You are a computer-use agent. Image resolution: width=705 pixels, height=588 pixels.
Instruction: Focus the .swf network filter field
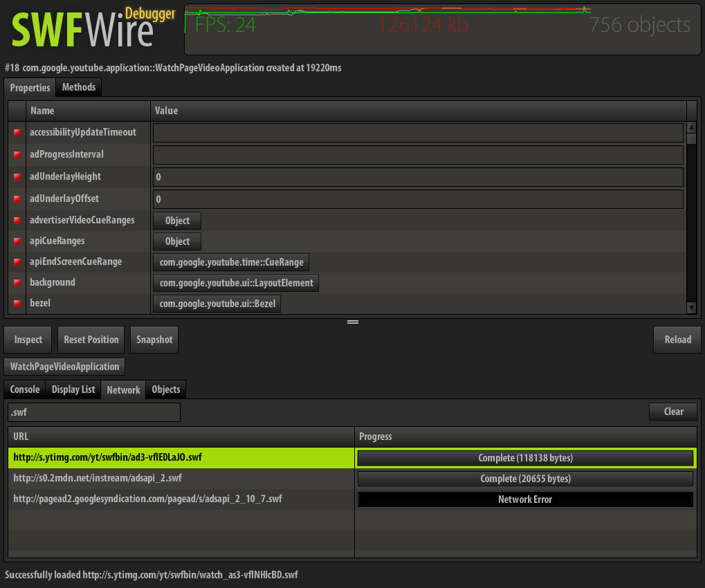(x=94, y=412)
